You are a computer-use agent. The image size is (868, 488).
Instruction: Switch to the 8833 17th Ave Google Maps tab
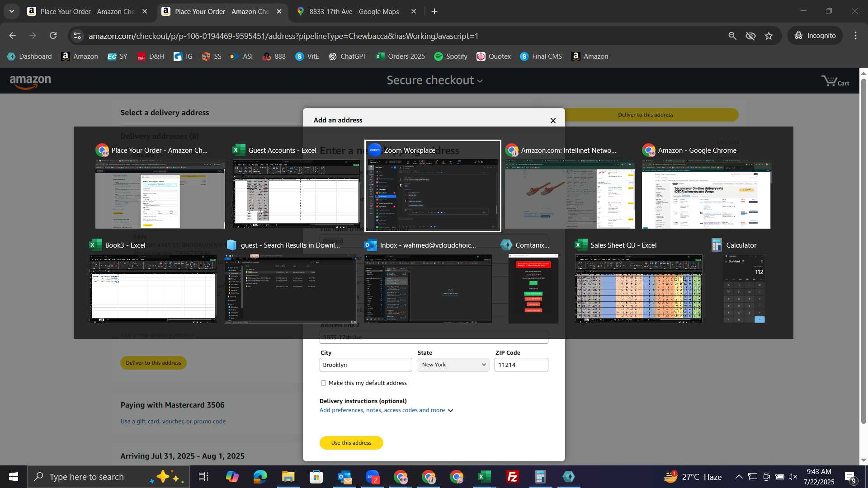coord(354,11)
